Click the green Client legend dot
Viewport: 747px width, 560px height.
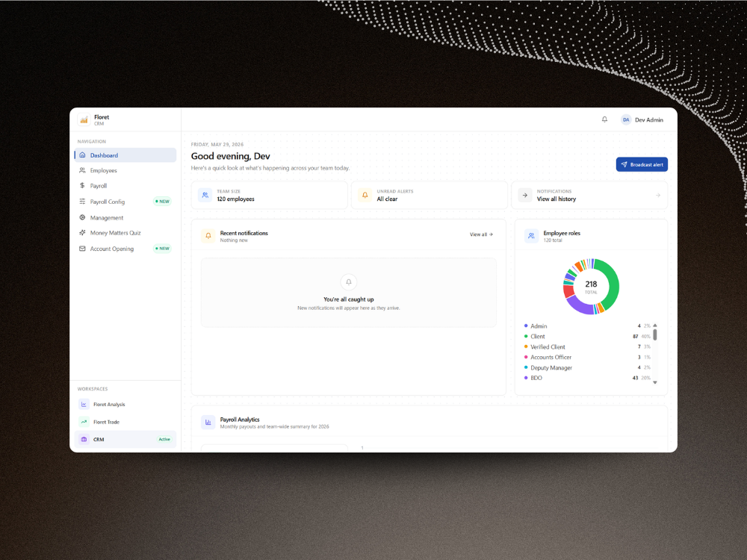click(x=526, y=336)
